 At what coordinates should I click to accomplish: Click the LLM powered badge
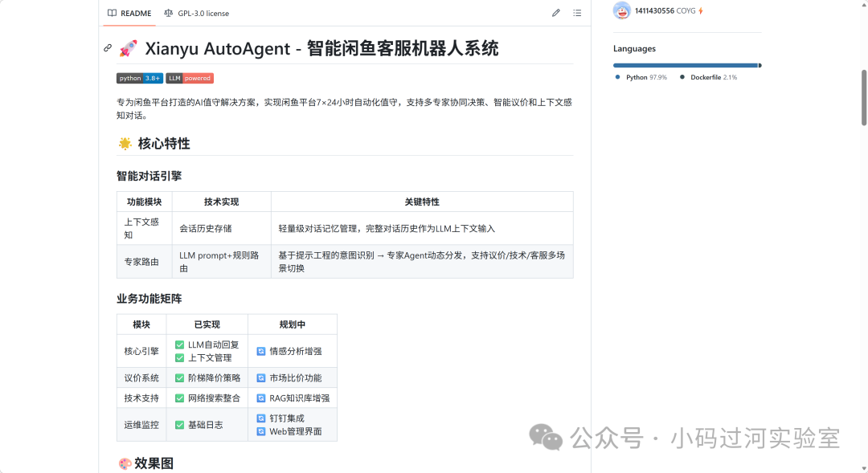(x=190, y=78)
